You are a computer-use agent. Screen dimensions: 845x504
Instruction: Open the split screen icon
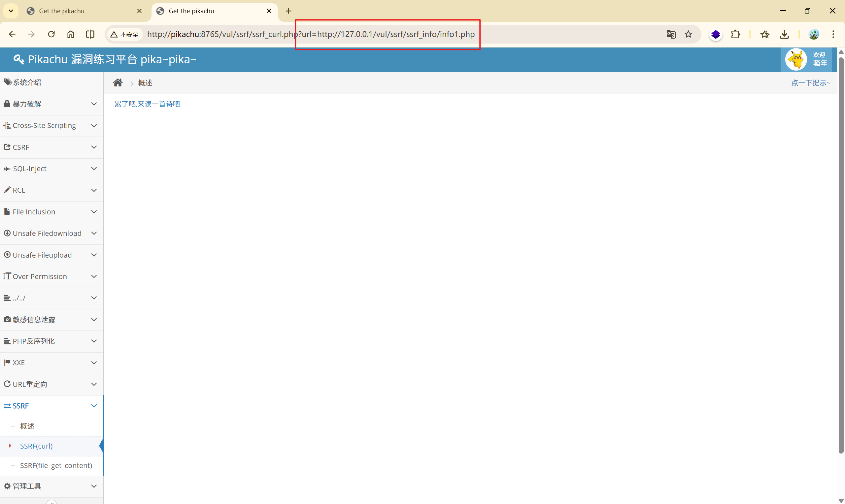tap(90, 34)
